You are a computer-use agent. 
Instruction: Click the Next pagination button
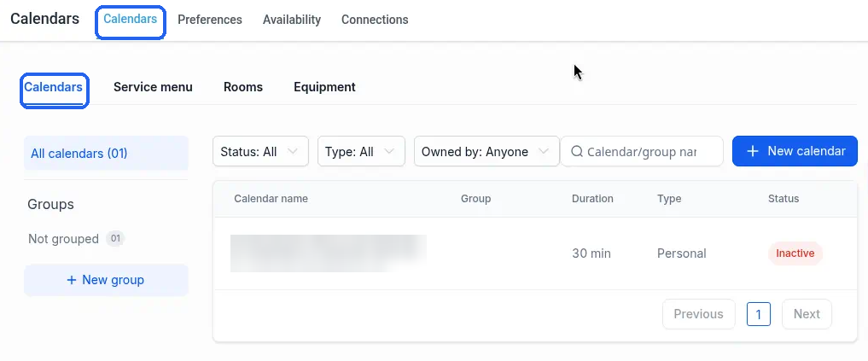point(807,315)
